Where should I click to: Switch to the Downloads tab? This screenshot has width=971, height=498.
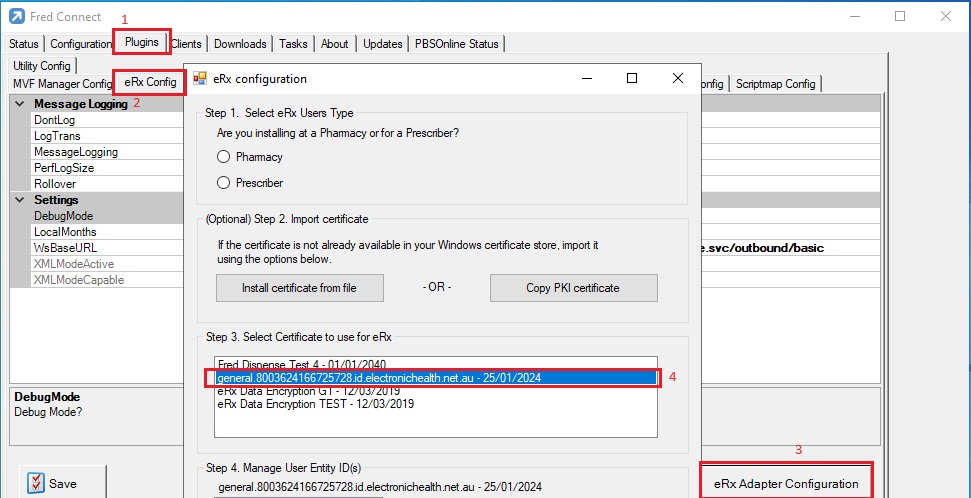(240, 44)
